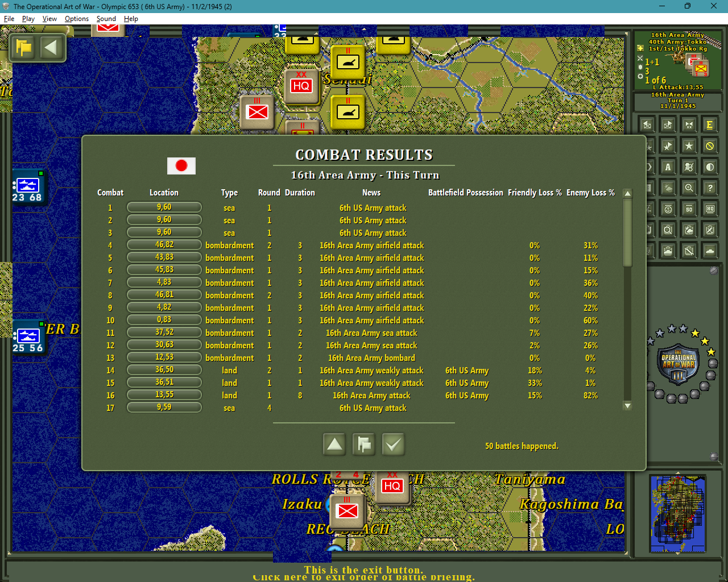Click the HQ toolbar icon
The width and height of the screenshot is (728, 582).
pyautogui.click(x=710, y=209)
